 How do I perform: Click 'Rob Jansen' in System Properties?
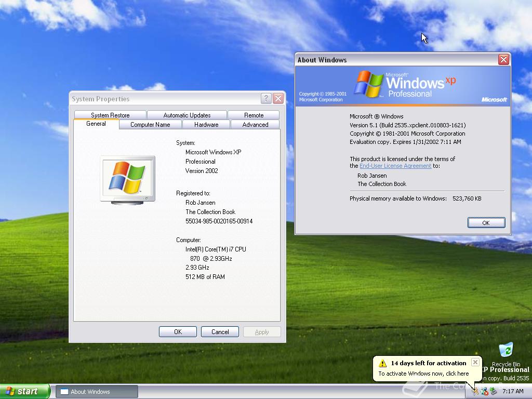pos(200,203)
